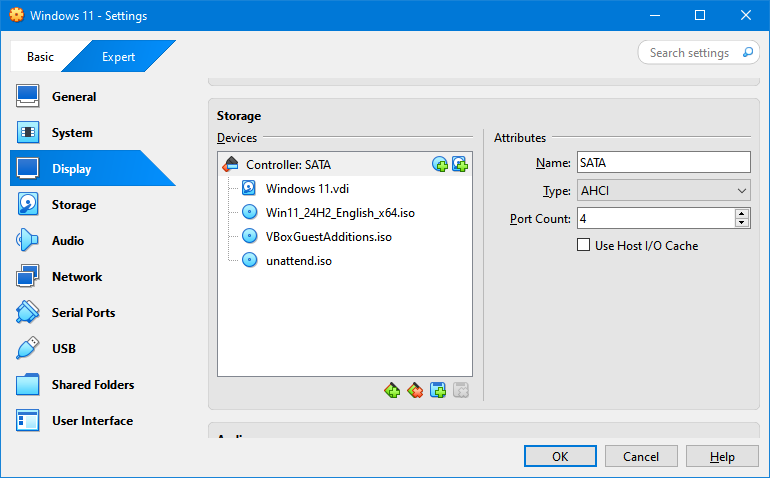Select Shared Folders label in the sidebar

[x=93, y=385]
